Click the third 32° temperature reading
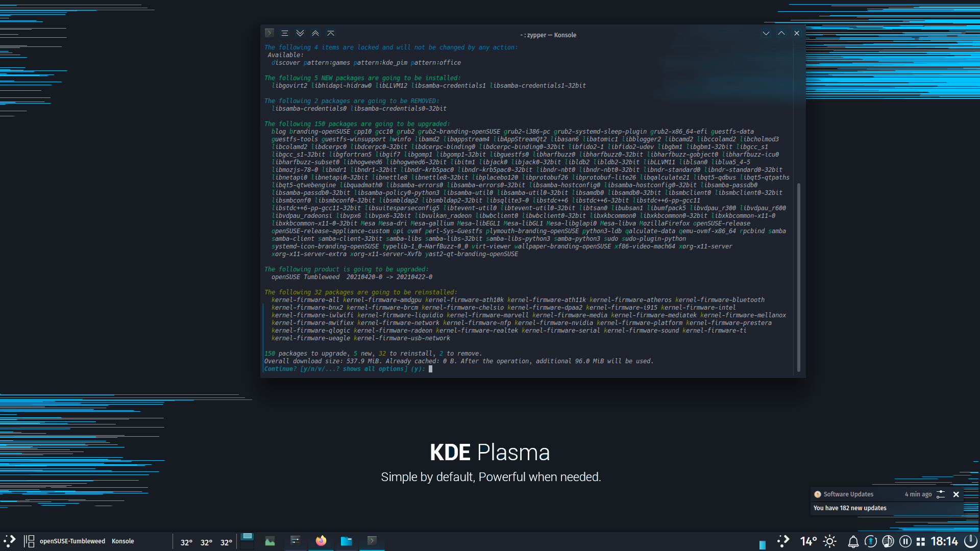This screenshot has height=551, width=980. [x=226, y=542]
